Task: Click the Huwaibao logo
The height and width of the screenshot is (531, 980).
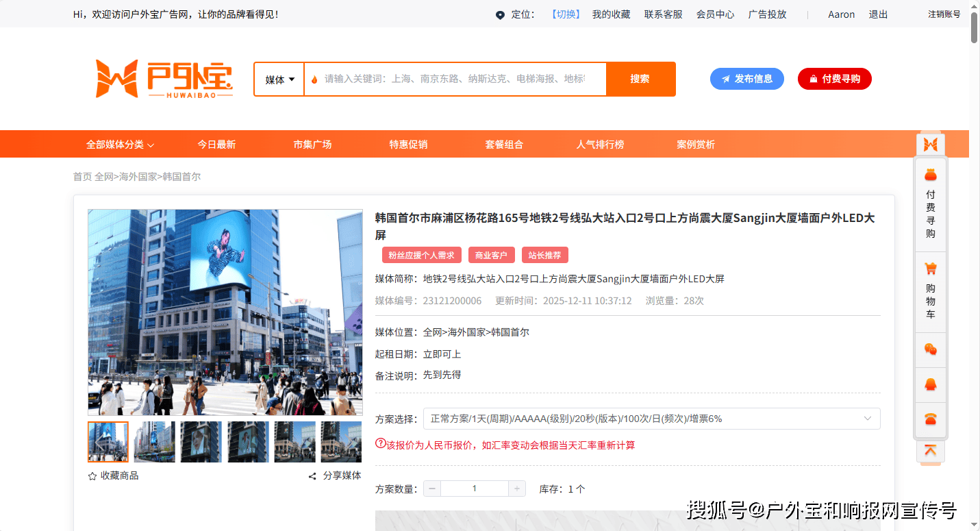Action: click(x=164, y=79)
